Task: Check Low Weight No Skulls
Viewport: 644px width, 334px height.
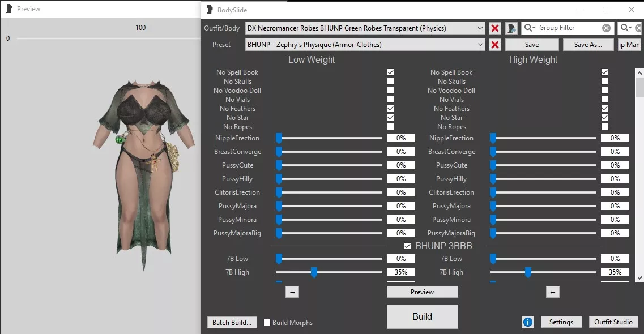Action: click(x=390, y=82)
